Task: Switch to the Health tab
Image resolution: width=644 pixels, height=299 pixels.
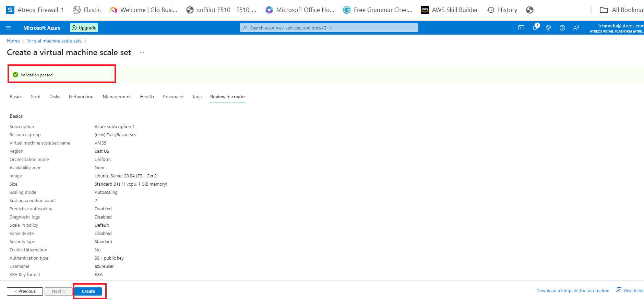Action: click(x=147, y=97)
